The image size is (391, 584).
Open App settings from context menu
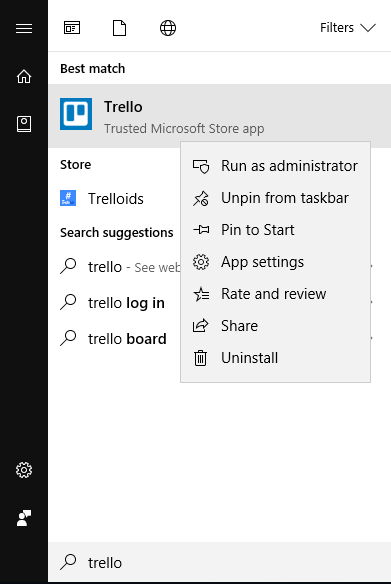tap(275, 262)
